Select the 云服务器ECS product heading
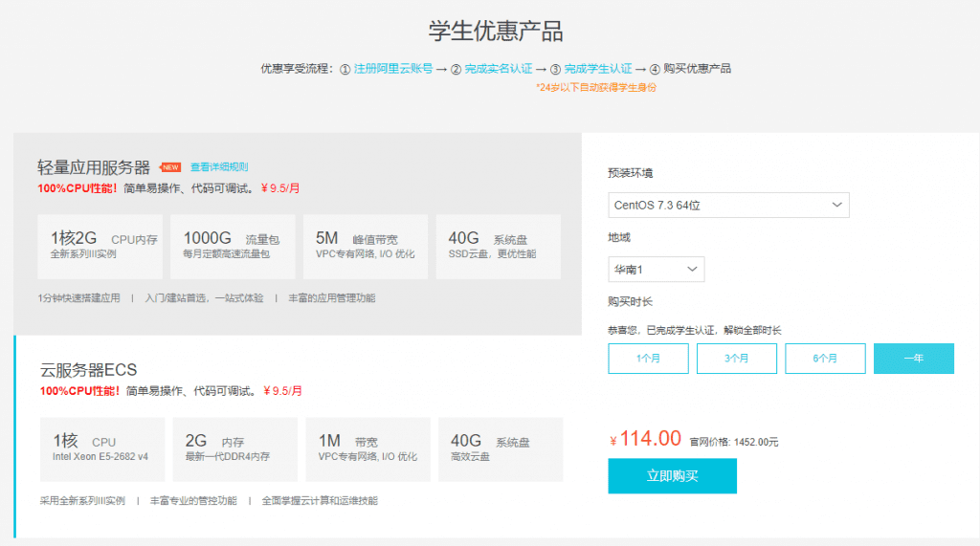This screenshot has width=980, height=546. pos(88,370)
